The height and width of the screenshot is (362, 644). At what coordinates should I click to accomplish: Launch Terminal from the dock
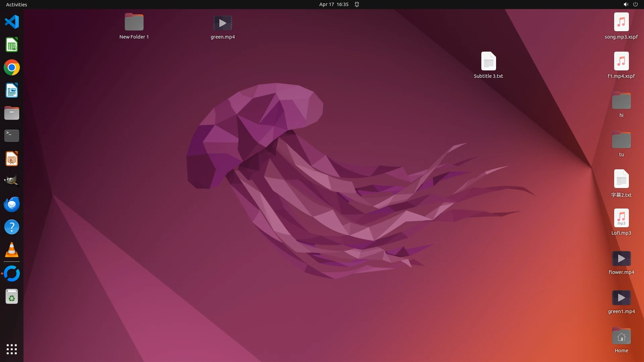coord(12,136)
